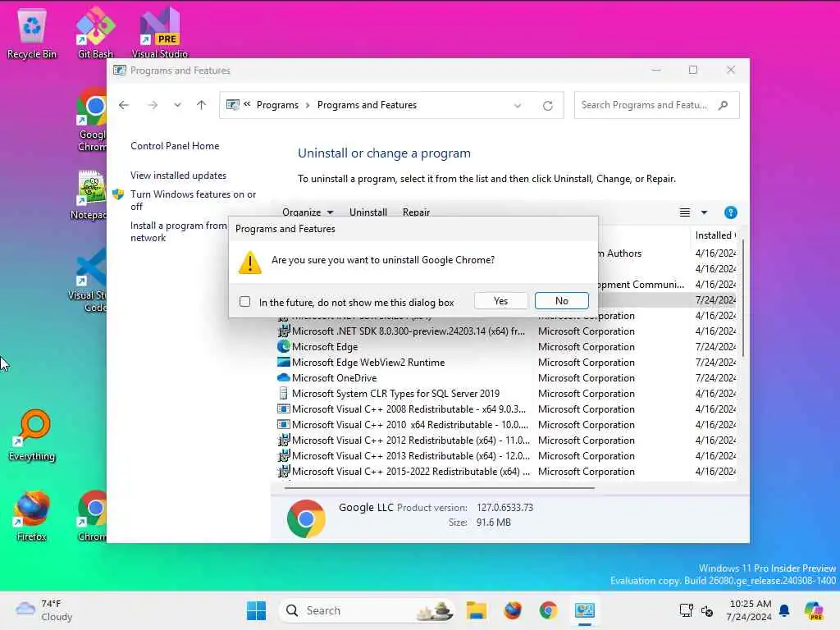Select Visual C++ 2010 x64 Redistributable entry
Image resolution: width=840 pixels, height=630 pixels.
point(506,424)
